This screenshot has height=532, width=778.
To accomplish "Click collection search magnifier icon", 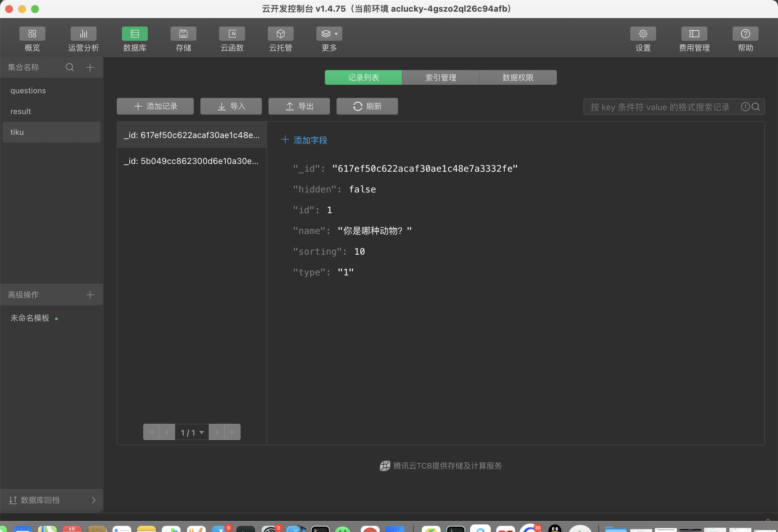I will [x=70, y=67].
